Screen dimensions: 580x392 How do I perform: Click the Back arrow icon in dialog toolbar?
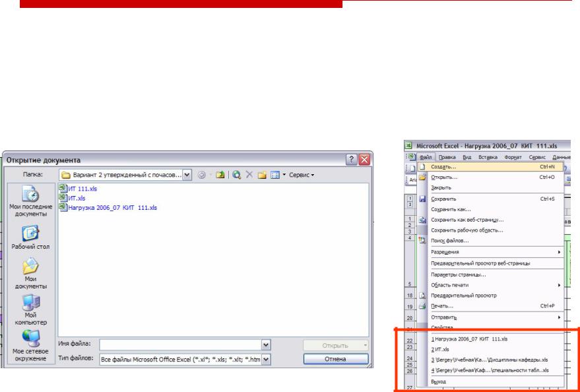tap(202, 175)
